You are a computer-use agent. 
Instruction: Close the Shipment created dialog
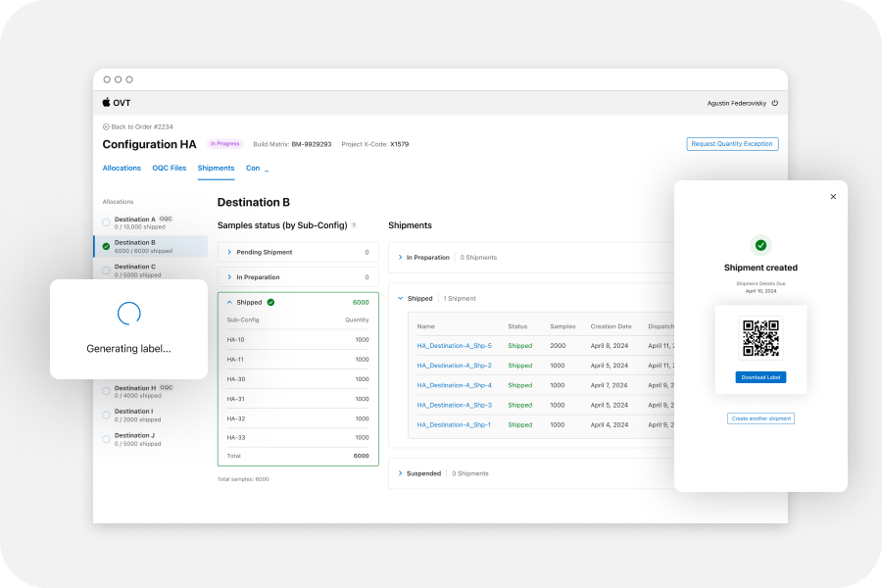833,197
